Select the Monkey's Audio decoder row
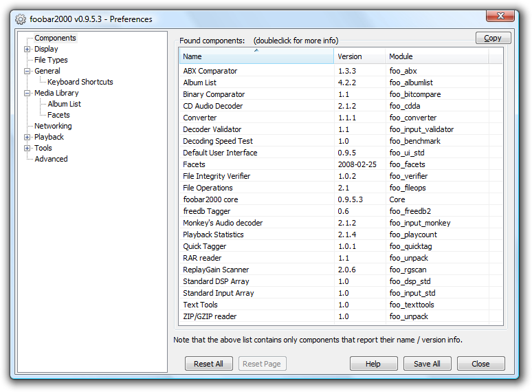Image resolution: width=532 pixels, height=392 pixels. click(223, 223)
